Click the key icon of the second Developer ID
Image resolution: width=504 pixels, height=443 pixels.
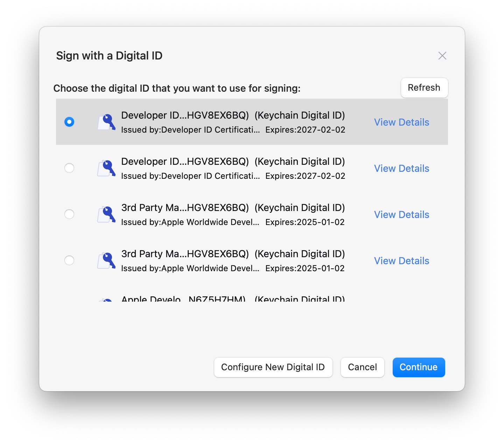106,168
